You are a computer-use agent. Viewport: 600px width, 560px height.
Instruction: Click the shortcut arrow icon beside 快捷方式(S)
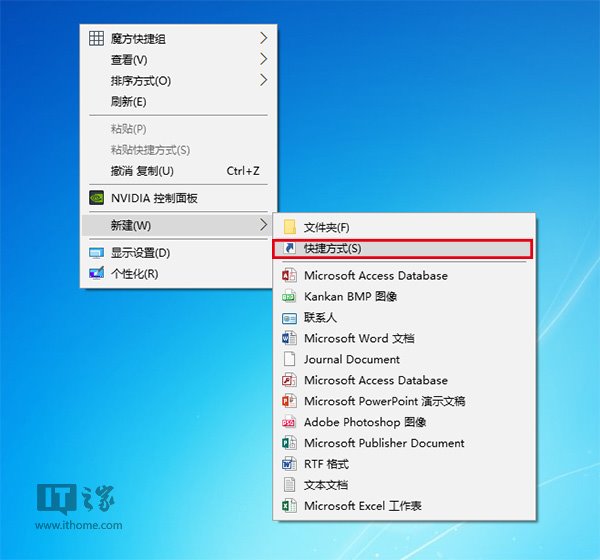pyautogui.click(x=290, y=248)
